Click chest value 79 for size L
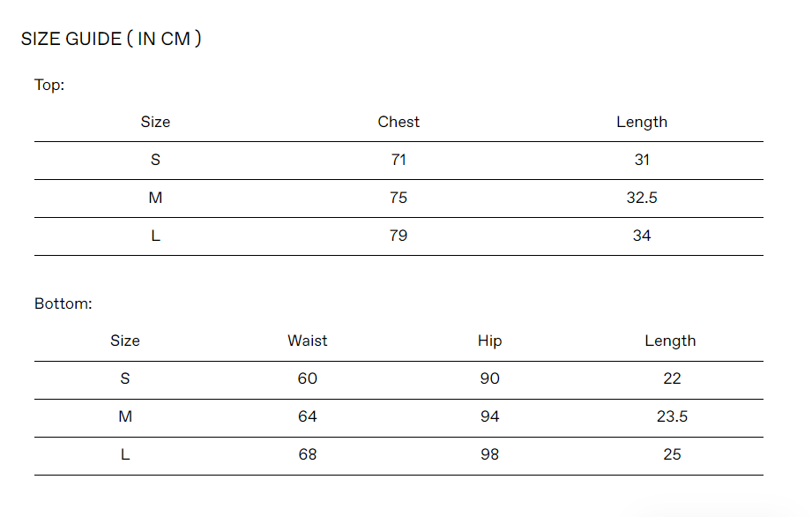 399,236
